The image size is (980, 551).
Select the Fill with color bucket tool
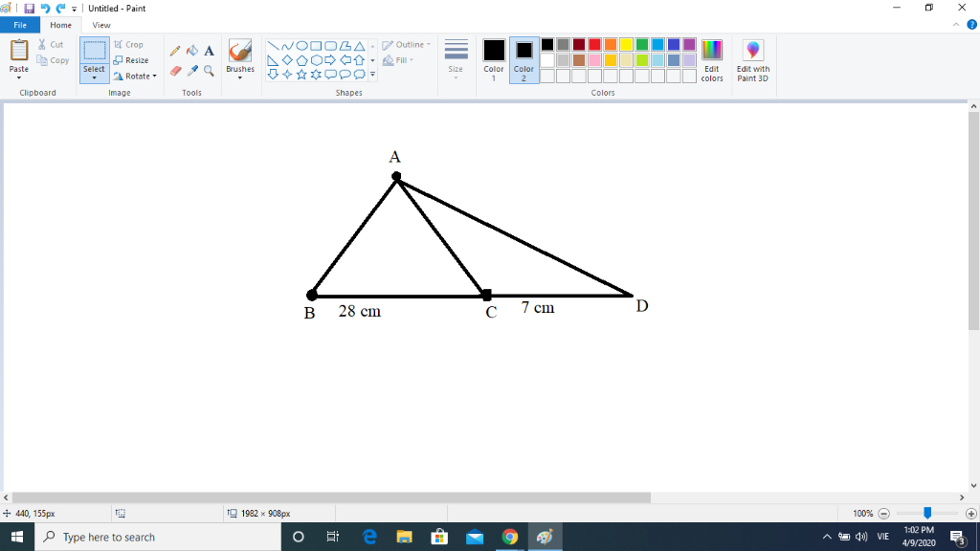192,52
